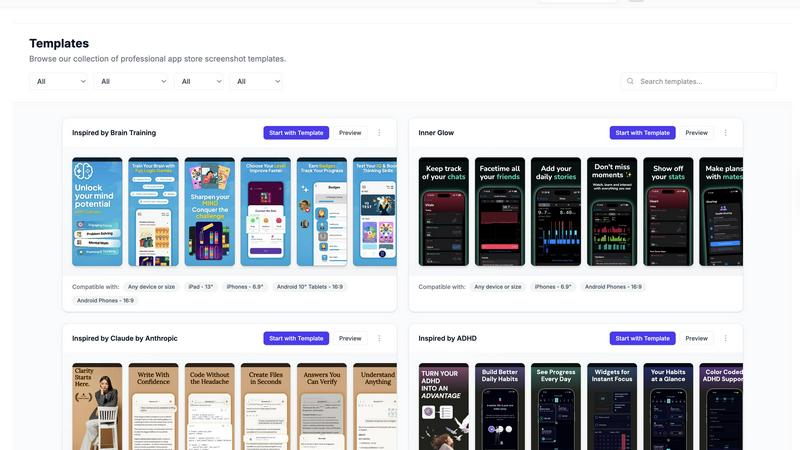Click the search magnifier icon
Image resolution: width=800 pixels, height=450 pixels.
(x=630, y=81)
